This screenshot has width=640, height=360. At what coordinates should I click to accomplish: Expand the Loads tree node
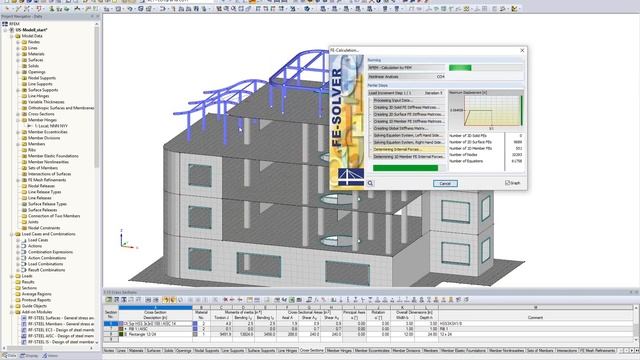pyautogui.click(x=12, y=276)
